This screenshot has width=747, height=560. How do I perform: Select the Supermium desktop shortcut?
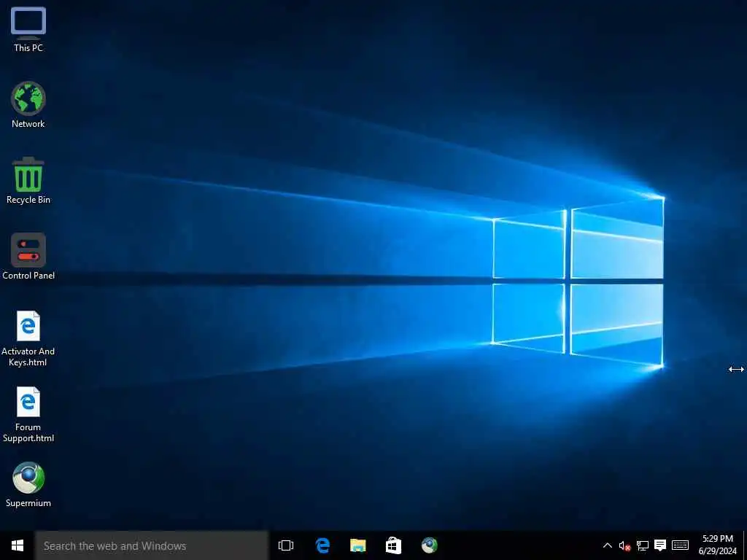coord(28,484)
